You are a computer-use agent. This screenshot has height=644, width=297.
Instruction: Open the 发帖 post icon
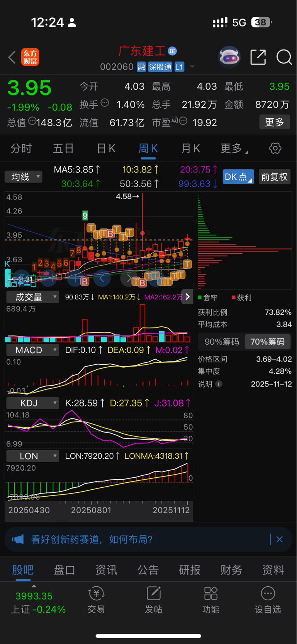153,600
